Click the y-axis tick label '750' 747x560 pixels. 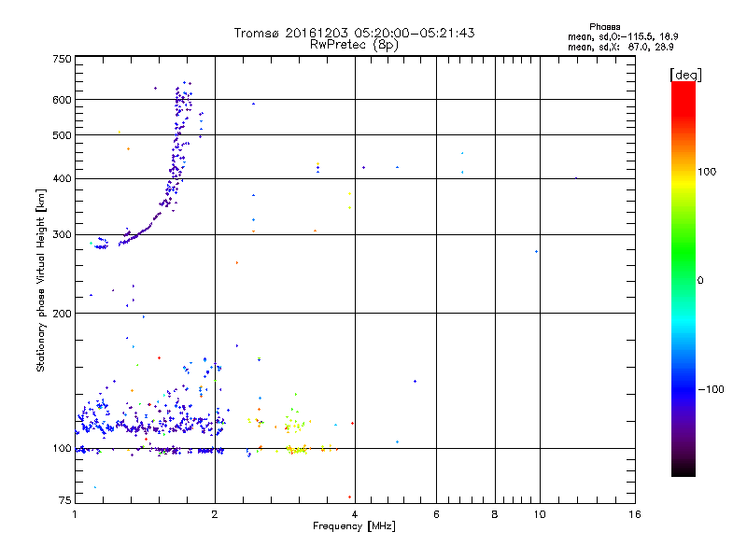63,59
